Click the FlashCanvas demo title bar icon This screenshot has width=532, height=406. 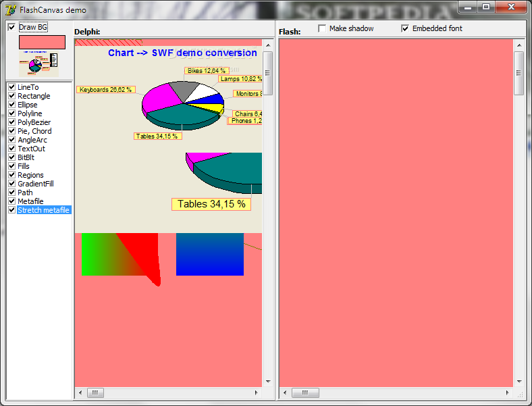coord(11,10)
